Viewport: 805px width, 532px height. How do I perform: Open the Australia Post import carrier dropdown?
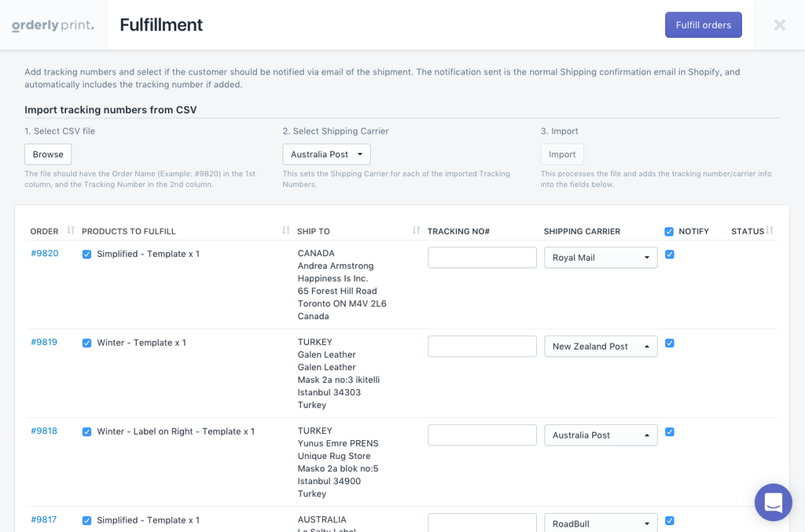click(x=326, y=155)
